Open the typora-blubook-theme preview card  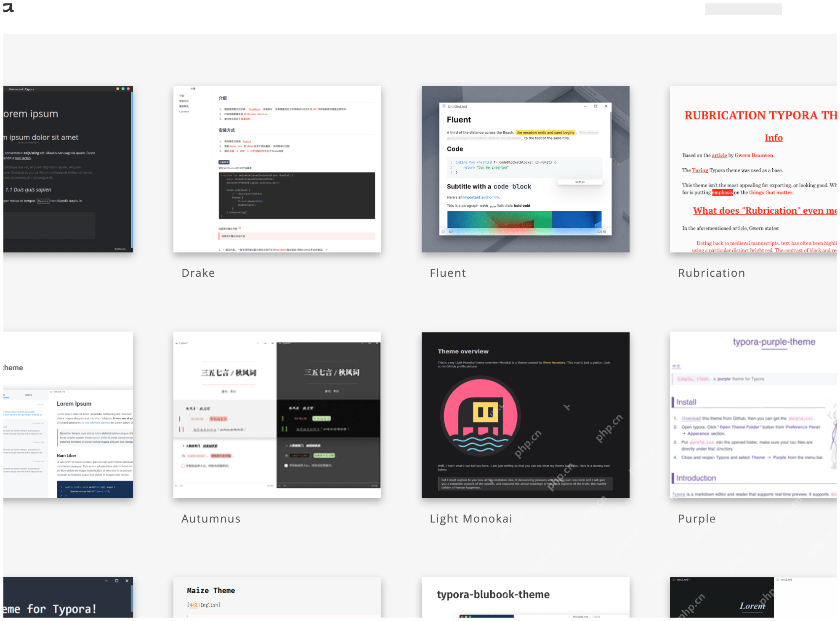point(526,598)
